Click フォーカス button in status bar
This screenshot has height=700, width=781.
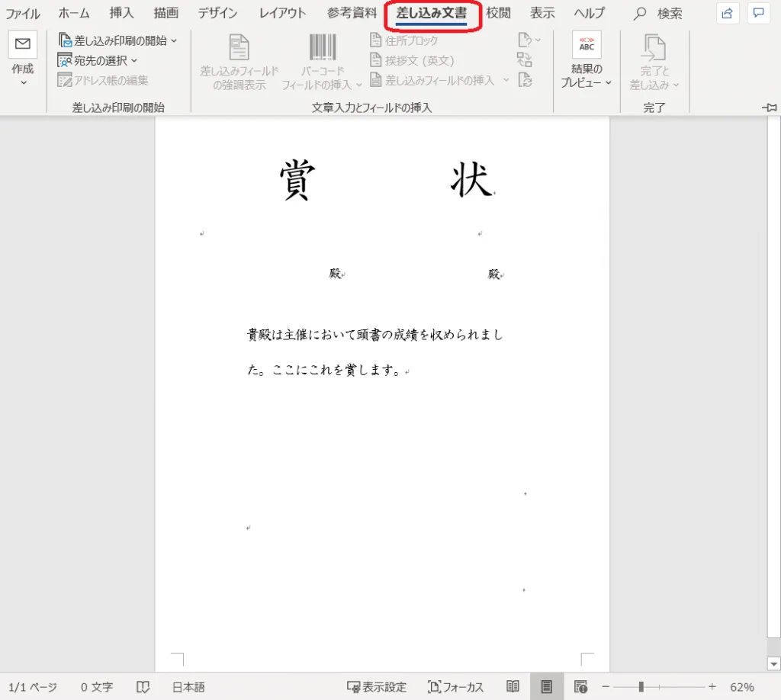(x=456, y=687)
